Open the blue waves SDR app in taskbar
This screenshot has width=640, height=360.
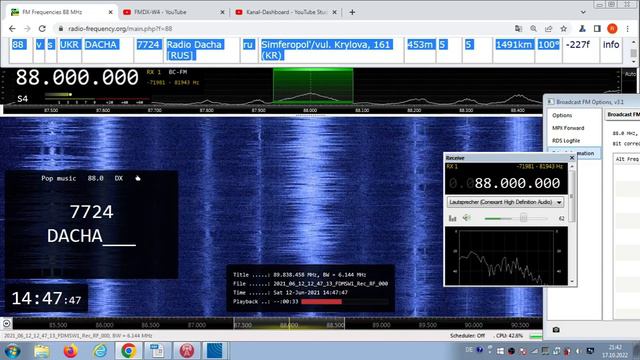coord(215,351)
